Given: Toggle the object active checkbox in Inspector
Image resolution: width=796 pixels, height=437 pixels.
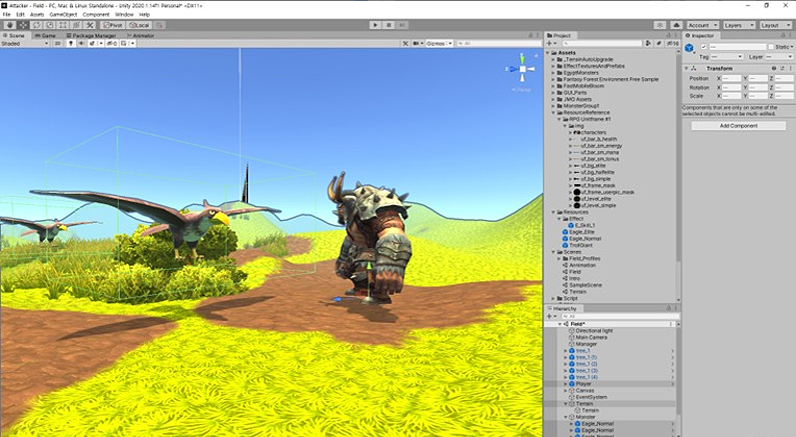Looking at the screenshot, I should (x=703, y=46).
